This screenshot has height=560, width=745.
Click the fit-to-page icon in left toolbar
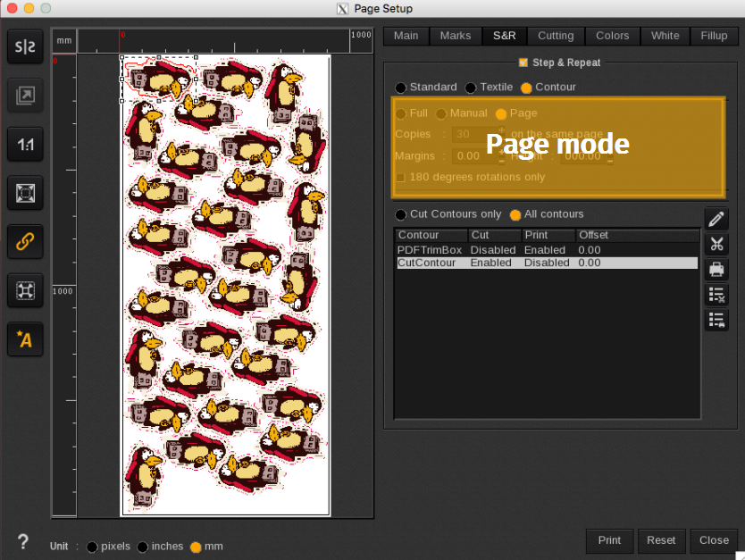(26, 192)
